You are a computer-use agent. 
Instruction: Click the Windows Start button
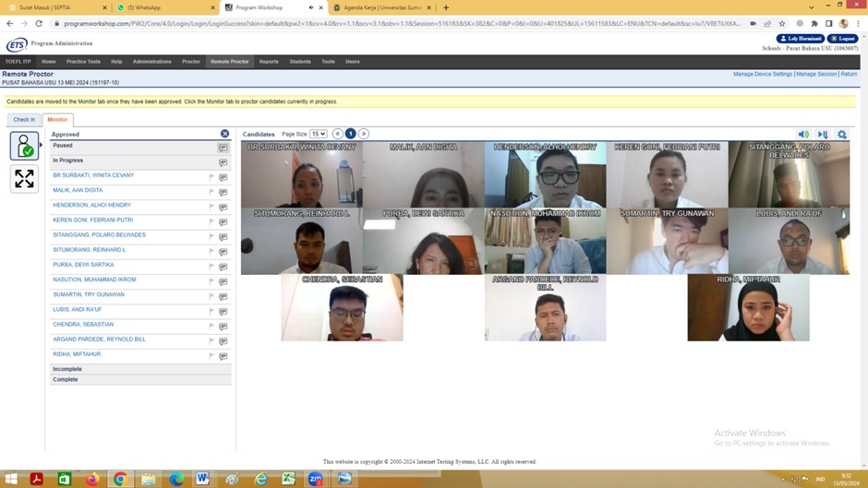click(11, 479)
